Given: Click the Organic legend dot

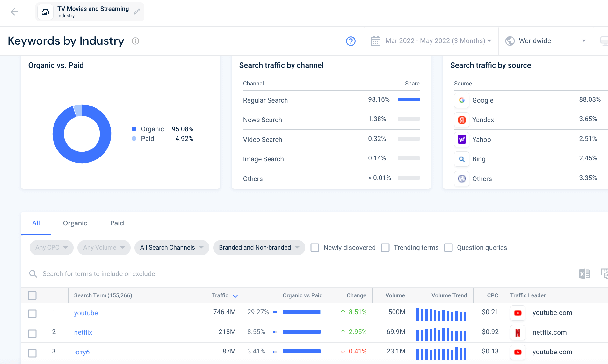Looking at the screenshot, I should click(x=134, y=129).
